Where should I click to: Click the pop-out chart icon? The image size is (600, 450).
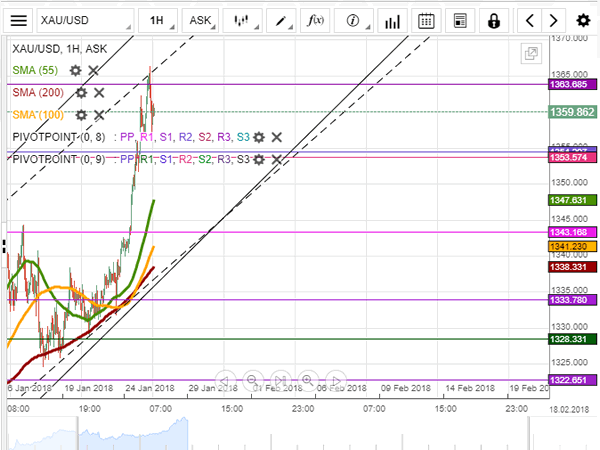pos(529,54)
